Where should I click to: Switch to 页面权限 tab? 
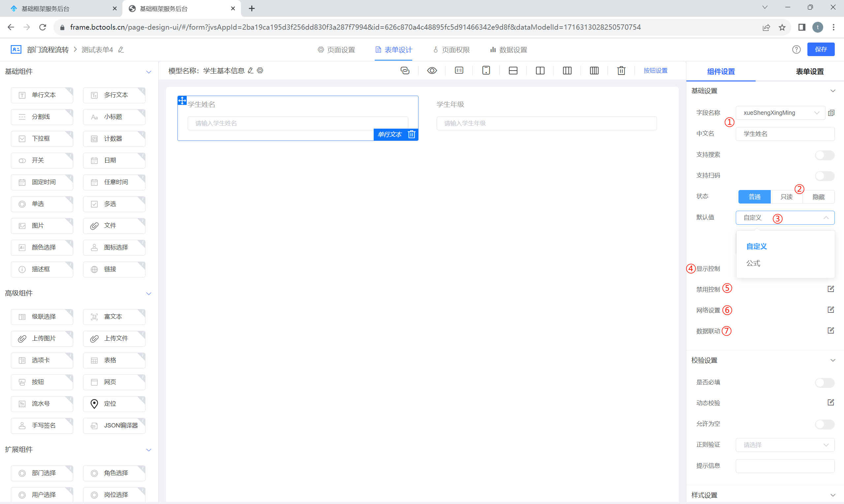(x=451, y=50)
